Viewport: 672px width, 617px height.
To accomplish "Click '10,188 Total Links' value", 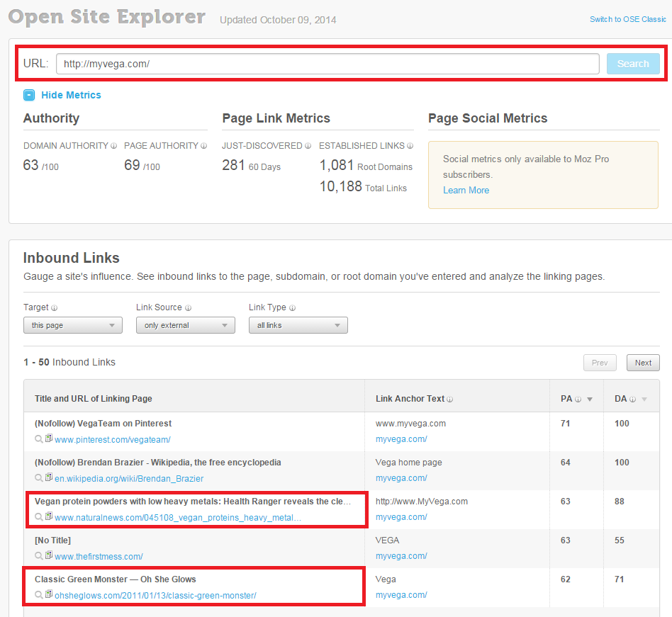I will (x=363, y=186).
